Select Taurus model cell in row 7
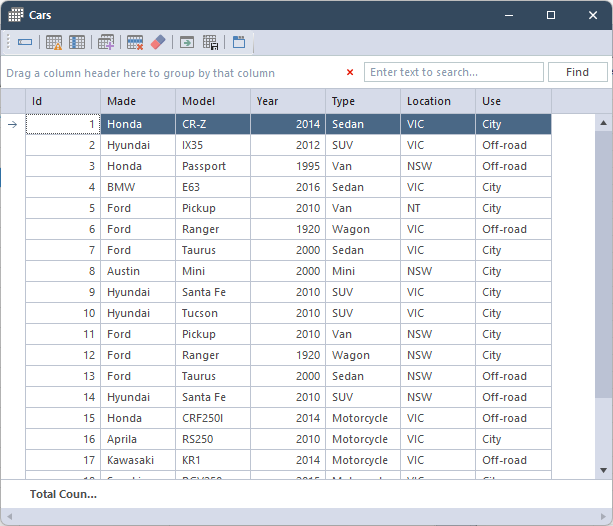The height and width of the screenshot is (526, 613). point(213,250)
